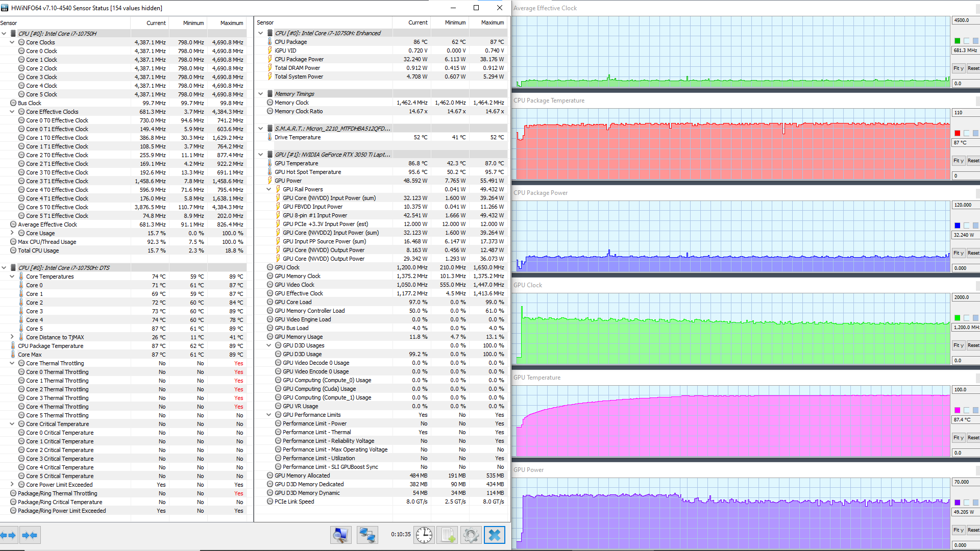The image size is (980, 551).
Task: Open sensor settings gear icon
Action: point(471,535)
